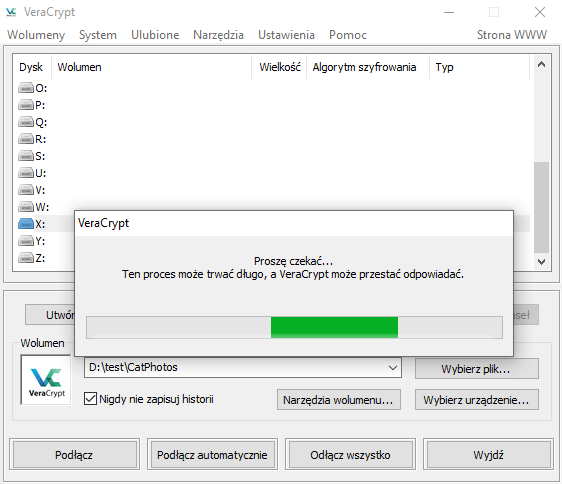Choose the U: drive slot icon
The height and width of the screenshot is (484, 562).
tap(26, 173)
